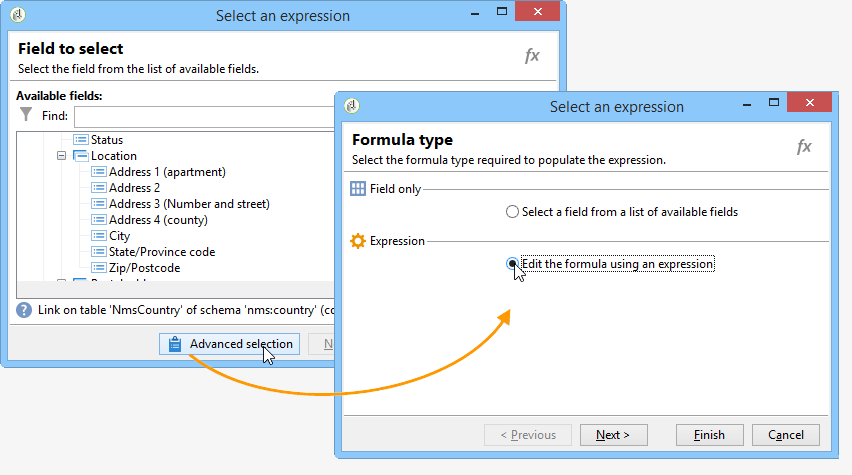Viewport: 852px width, 475px height.
Task: Select the Zip/Postcode field
Action: point(144,268)
